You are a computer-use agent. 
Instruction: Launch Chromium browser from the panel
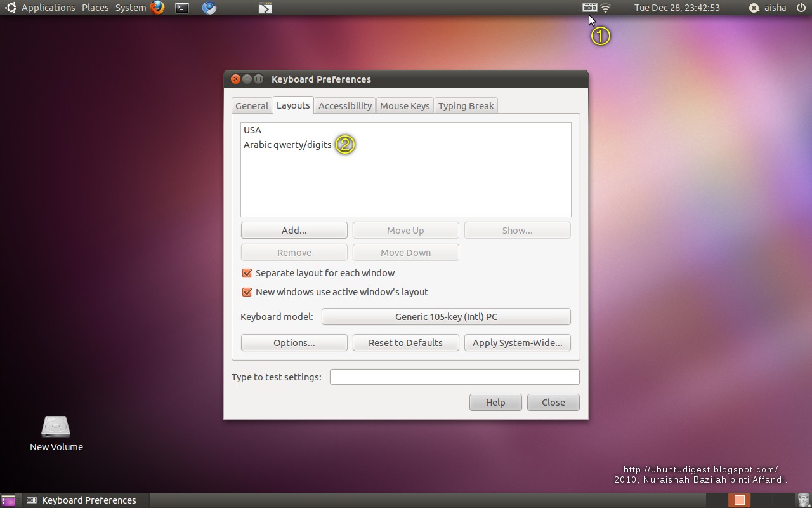pos(209,8)
